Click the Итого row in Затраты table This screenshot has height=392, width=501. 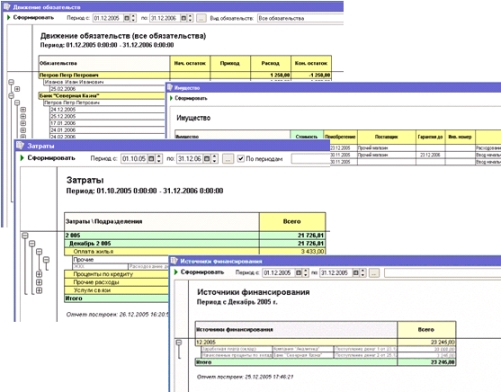(116, 299)
